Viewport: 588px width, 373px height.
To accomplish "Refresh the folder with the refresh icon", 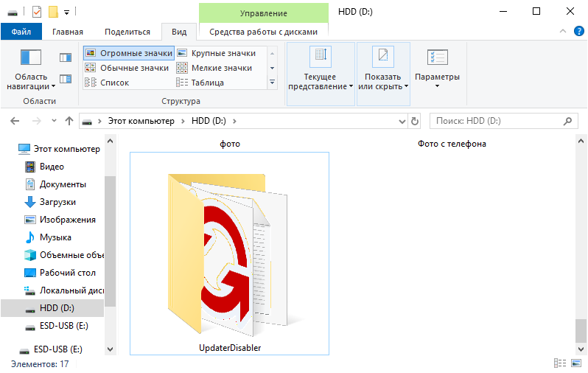I will (414, 121).
